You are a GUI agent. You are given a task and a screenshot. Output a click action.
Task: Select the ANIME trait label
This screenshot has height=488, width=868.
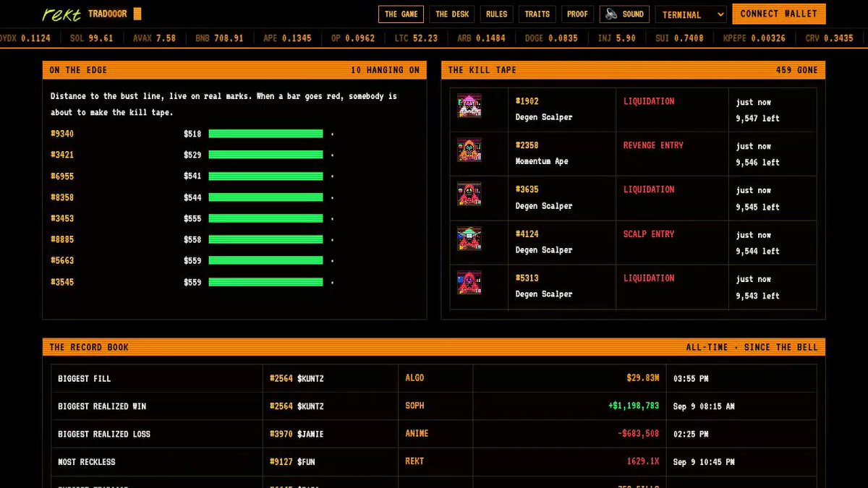tap(417, 434)
